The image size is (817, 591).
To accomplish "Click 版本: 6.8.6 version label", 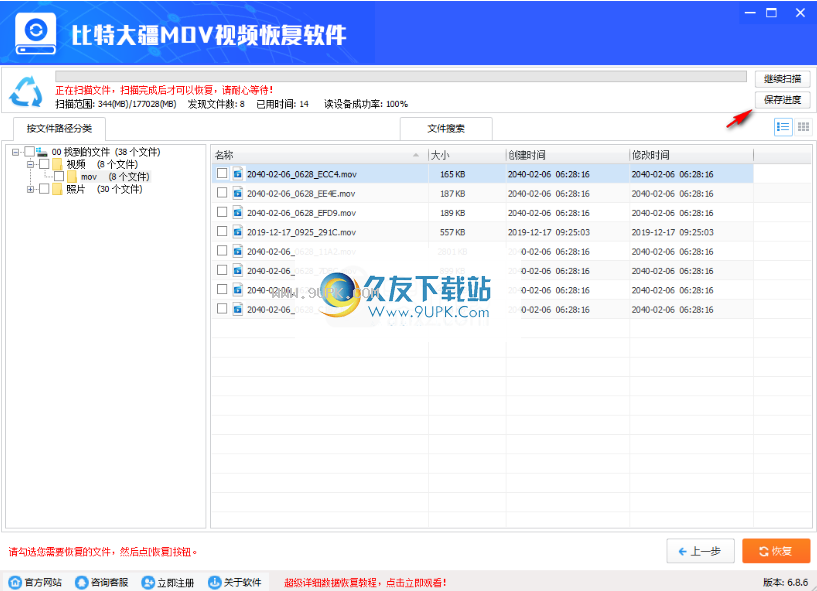I will 785,582.
